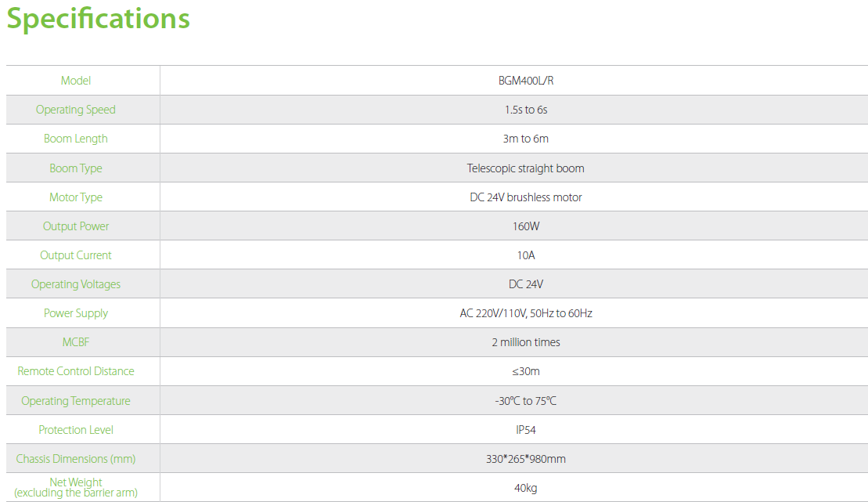Viewport: 868px width, 502px height.
Task: Click the BGM400L/R model value
Action: coord(525,81)
